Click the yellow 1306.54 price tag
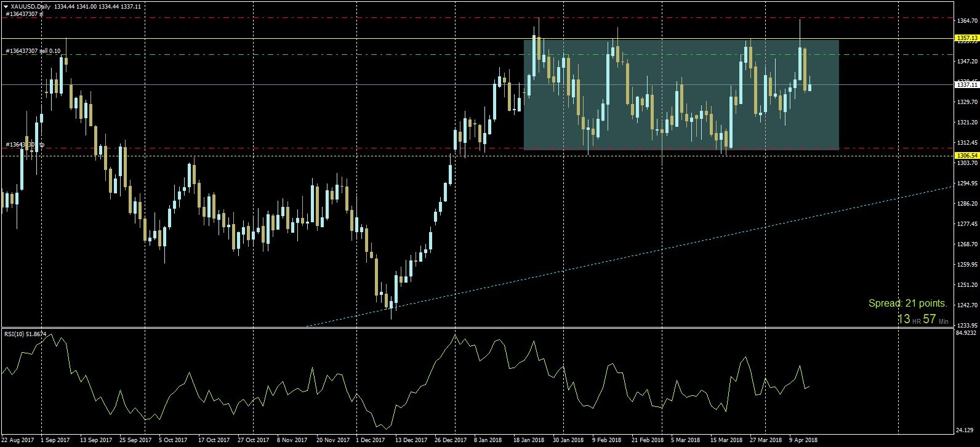The image size is (980, 447). point(967,156)
